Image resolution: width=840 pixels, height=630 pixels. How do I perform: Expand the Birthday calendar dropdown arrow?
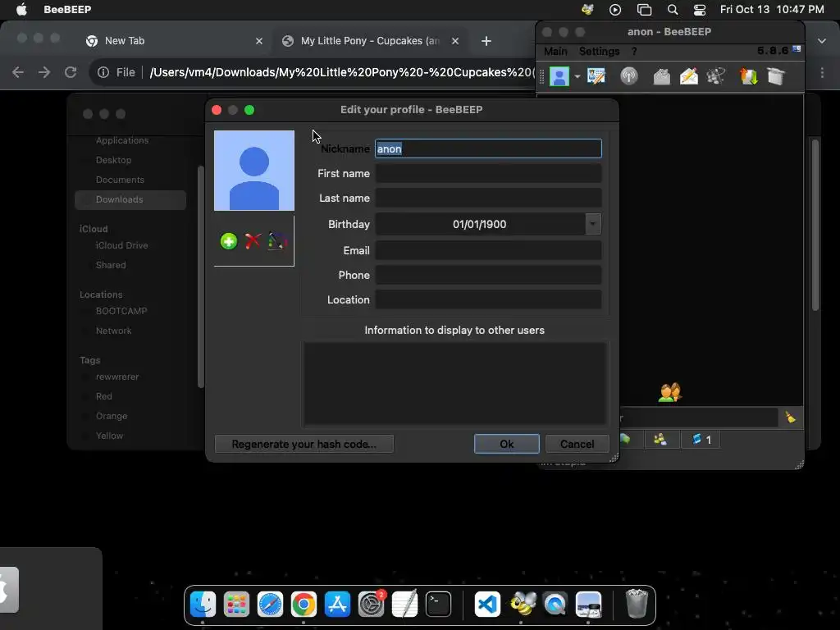593,224
